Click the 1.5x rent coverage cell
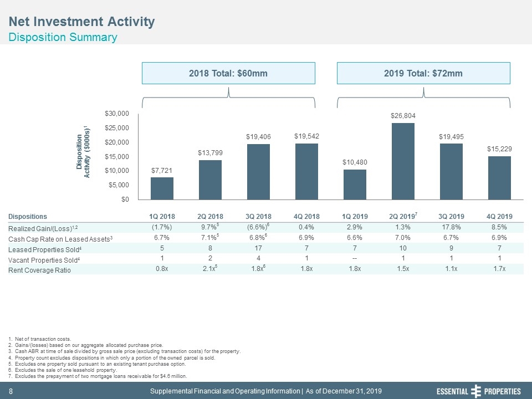532x399 pixels. tap(403, 269)
